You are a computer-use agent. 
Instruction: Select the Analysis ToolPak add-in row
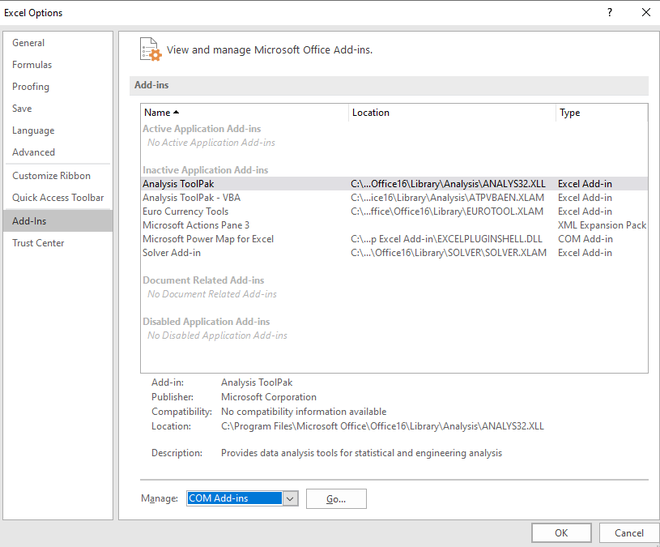coord(394,184)
